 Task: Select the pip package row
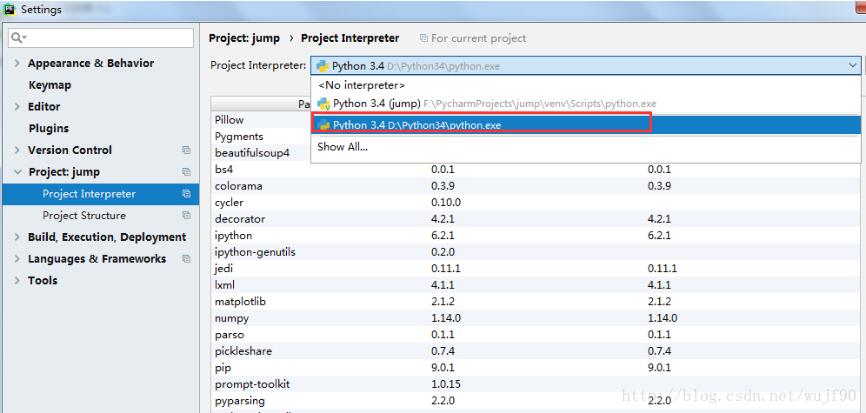tap(535, 368)
